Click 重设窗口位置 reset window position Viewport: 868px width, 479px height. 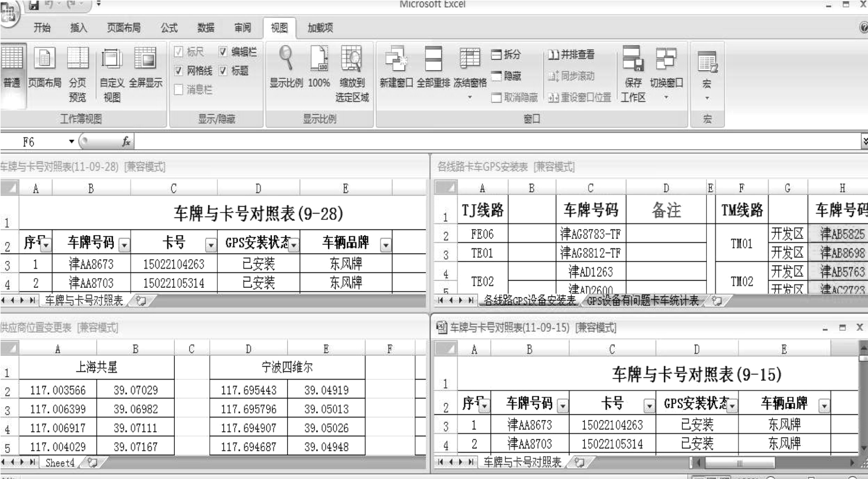(x=580, y=97)
